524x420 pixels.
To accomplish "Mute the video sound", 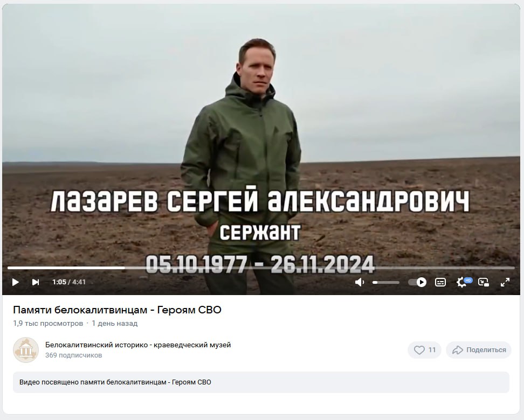I will click(x=359, y=282).
